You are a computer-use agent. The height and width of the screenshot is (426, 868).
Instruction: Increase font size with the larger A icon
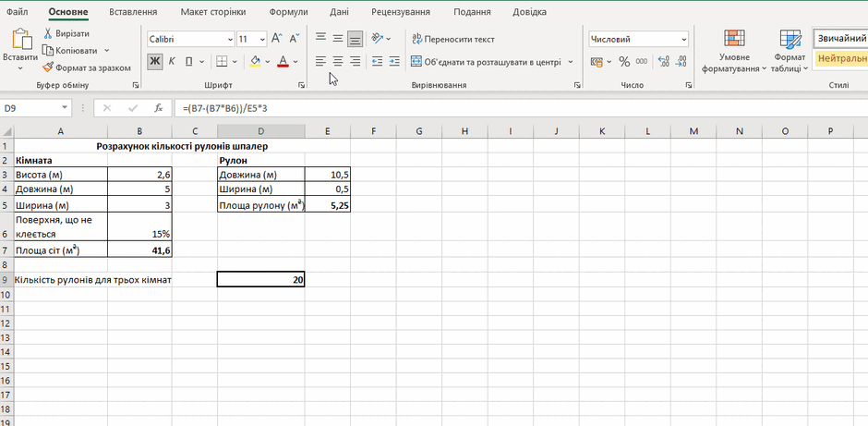(276, 39)
